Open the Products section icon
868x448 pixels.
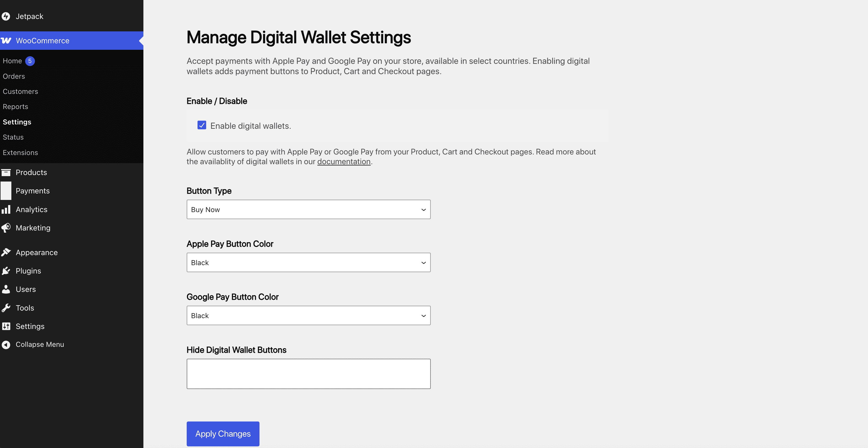click(x=6, y=172)
